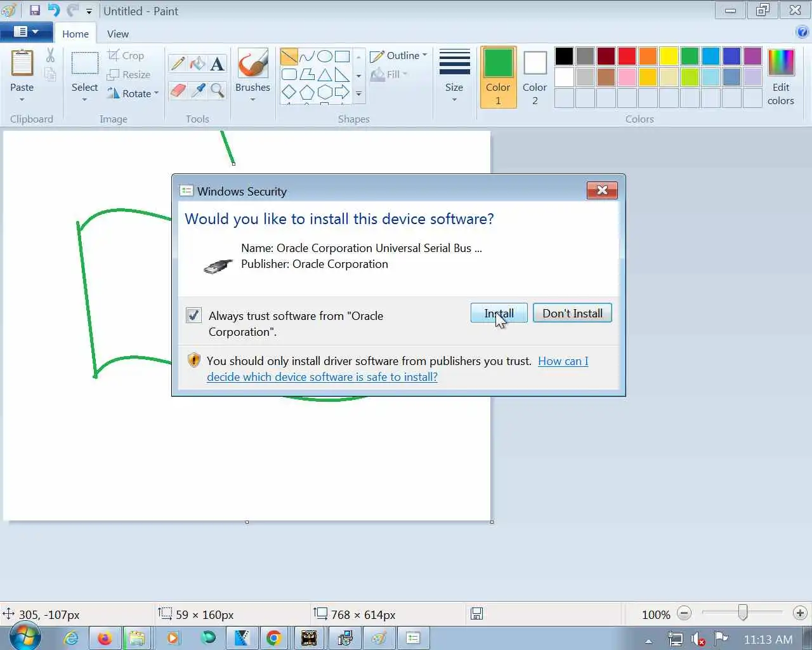Pick the Diamond shape
The width and height of the screenshot is (812, 650).
point(289,92)
